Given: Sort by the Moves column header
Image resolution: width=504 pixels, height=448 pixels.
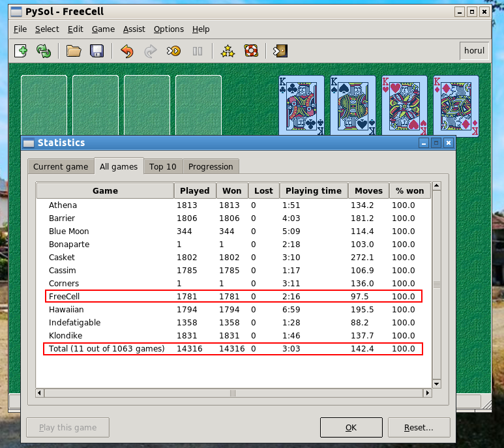Looking at the screenshot, I should [368, 191].
